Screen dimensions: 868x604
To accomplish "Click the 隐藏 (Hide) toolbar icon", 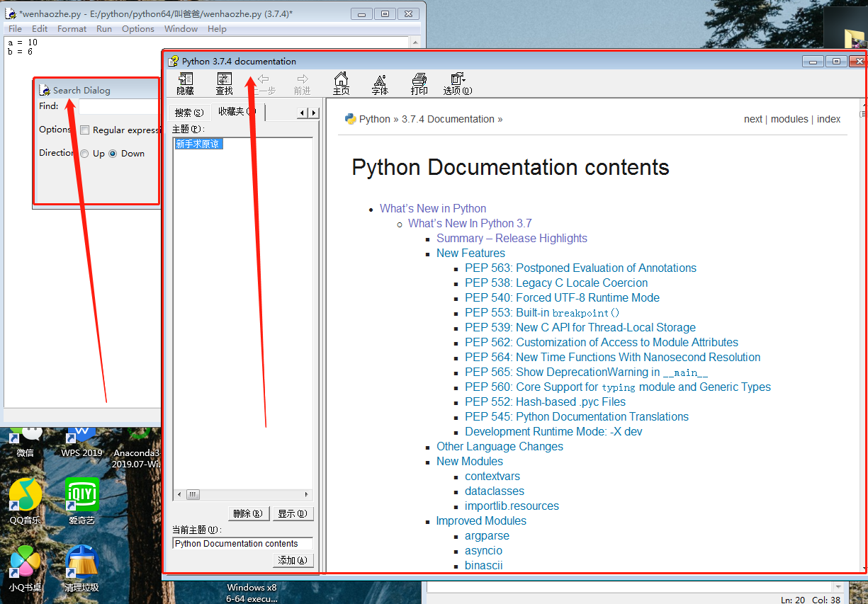I will tap(185, 83).
